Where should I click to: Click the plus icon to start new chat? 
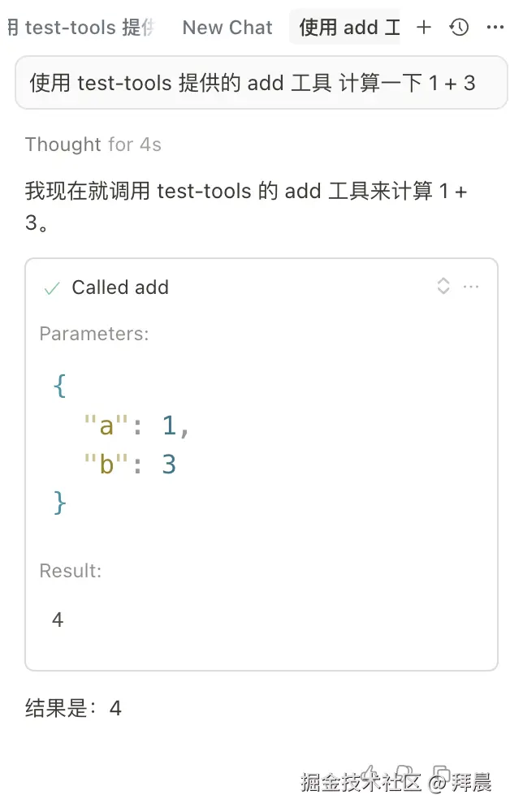click(x=423, y=28)
